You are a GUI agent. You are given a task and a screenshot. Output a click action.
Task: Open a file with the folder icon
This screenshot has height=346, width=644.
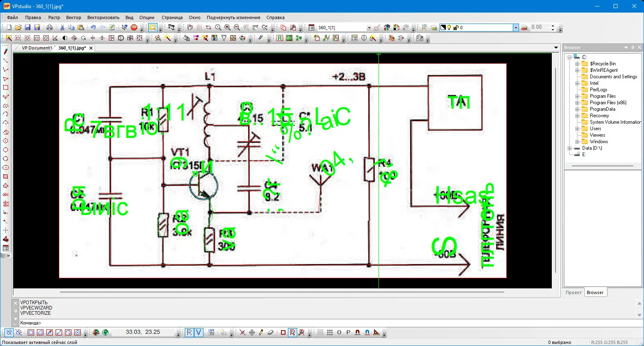(18, 28)
